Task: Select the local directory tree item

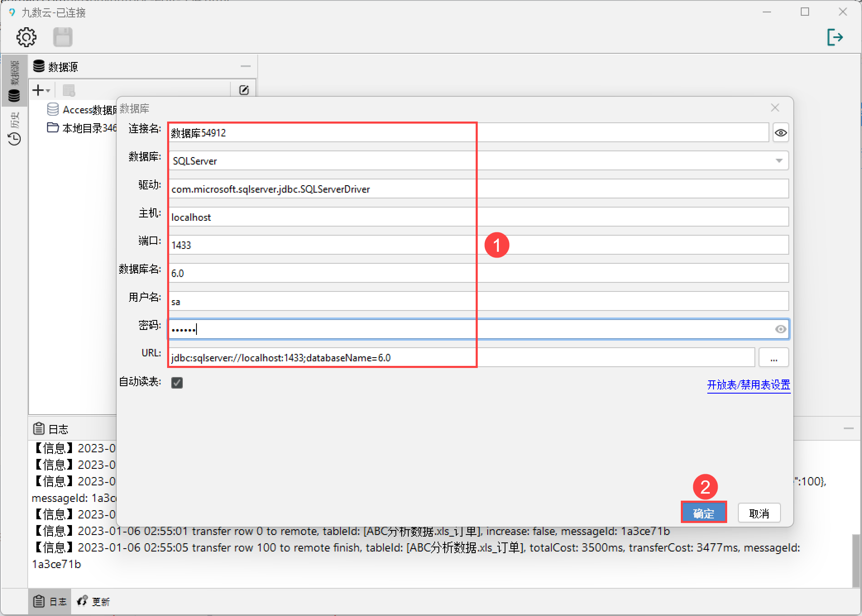Action: [83, 128]
